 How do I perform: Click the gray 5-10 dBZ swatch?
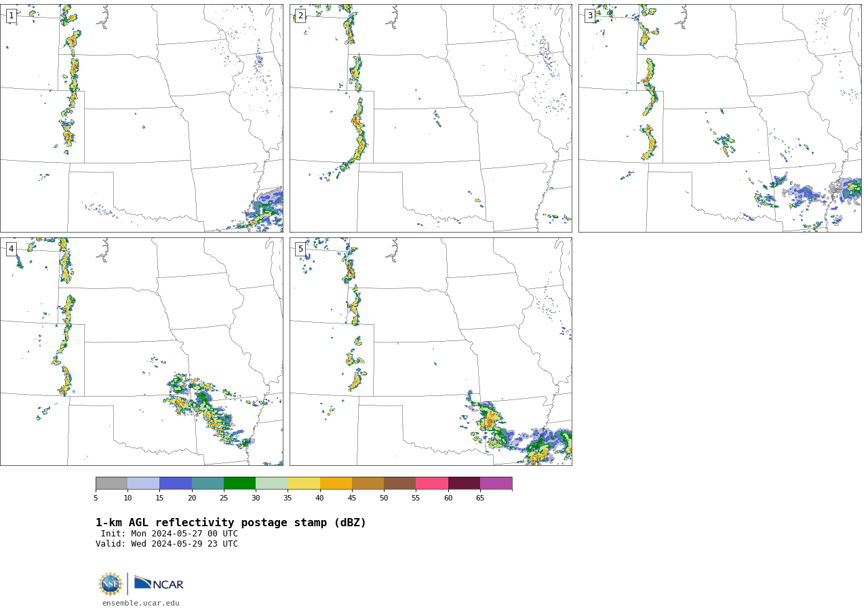111,484
